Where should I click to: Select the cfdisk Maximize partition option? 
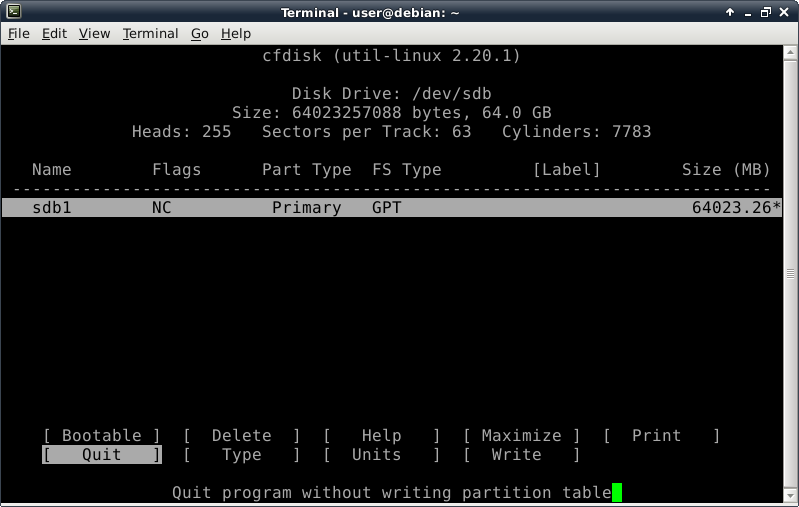[521, 436]
